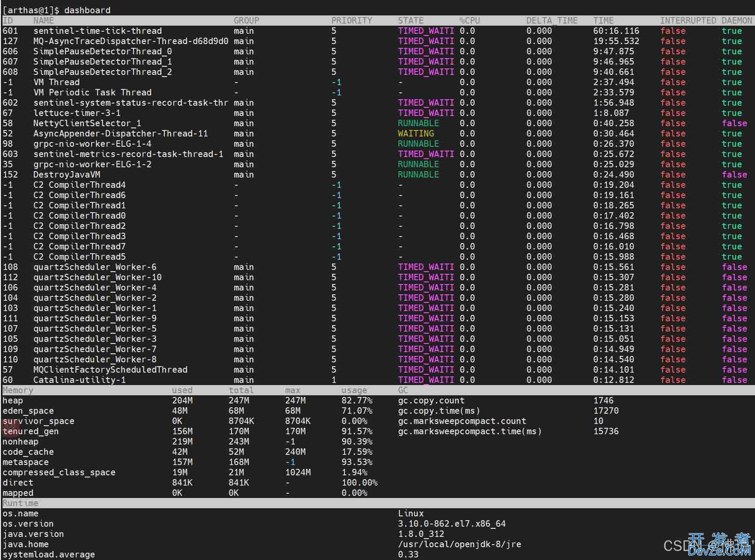Click 'gc.marksweepcompact.count' label
Screen dimensions: 755x560
coord(462,421)
